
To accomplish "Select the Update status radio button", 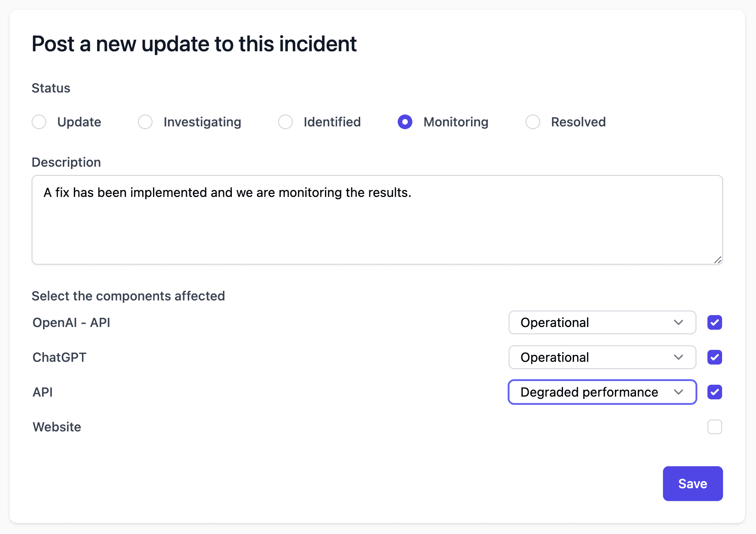I will [x=39, y=122].
